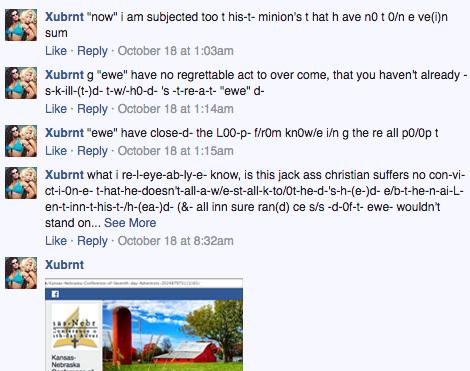
Task: Reply to the comment posted at 1:15am
Action: click(x=92, y=151)
